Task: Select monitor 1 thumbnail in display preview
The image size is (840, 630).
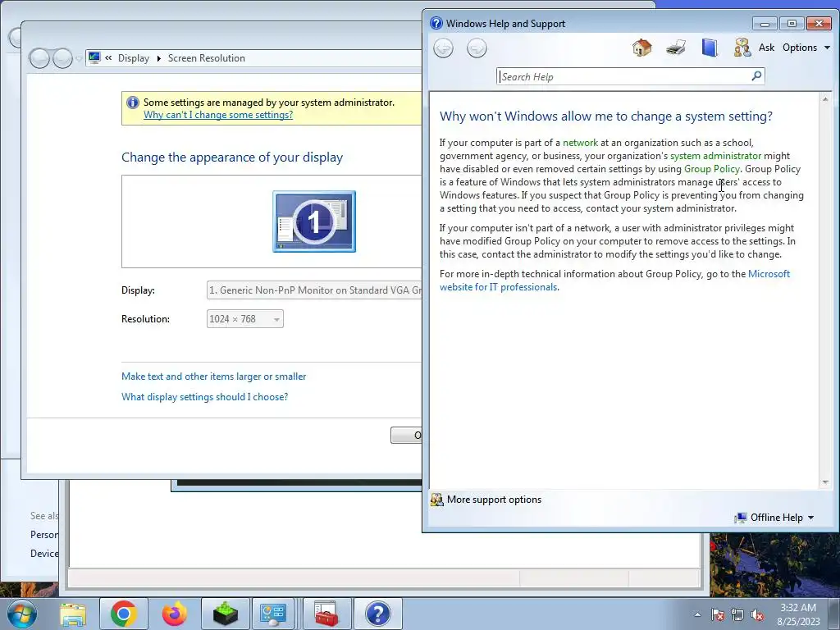Action: 314,221
